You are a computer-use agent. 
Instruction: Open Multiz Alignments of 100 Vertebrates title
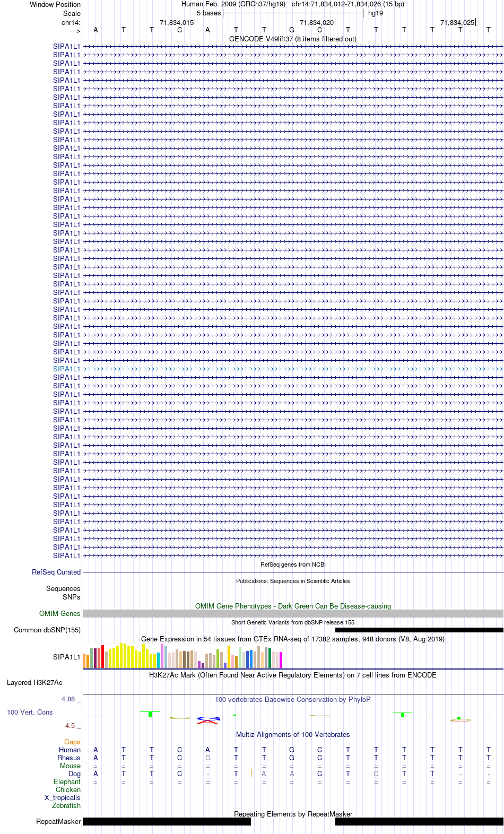pyautogui.click(x=293, y=734)
